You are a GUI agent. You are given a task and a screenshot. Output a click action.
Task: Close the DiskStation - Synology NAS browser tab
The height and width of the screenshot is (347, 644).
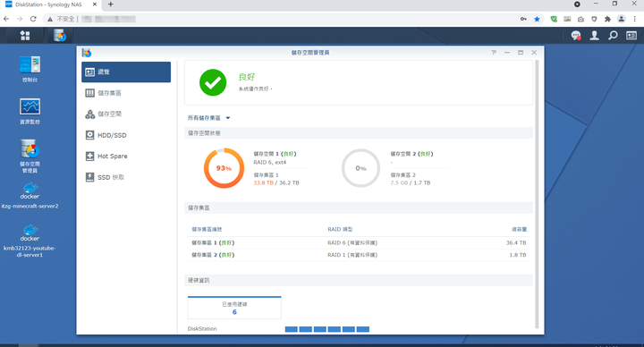pos(95,4)
